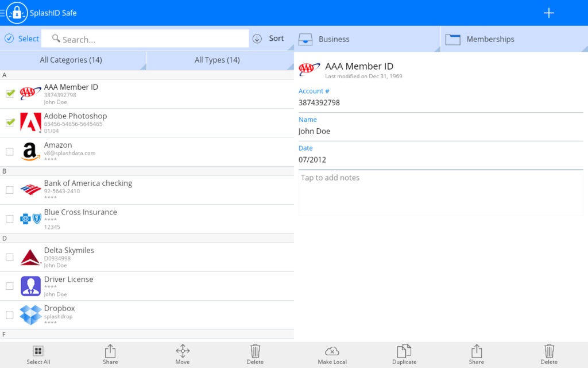Check Bank of America checking checkbox
The height and width of the screenshot is (368, 588).
coord(10,190)
